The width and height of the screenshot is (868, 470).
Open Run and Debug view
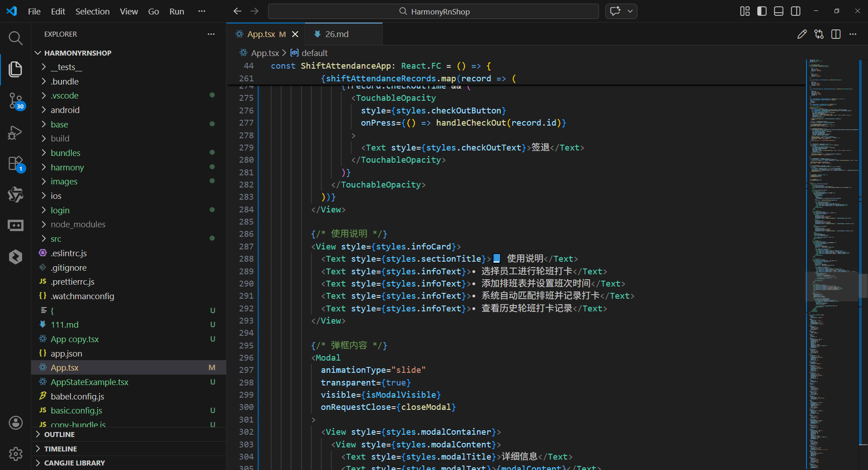tap(15, 132)
